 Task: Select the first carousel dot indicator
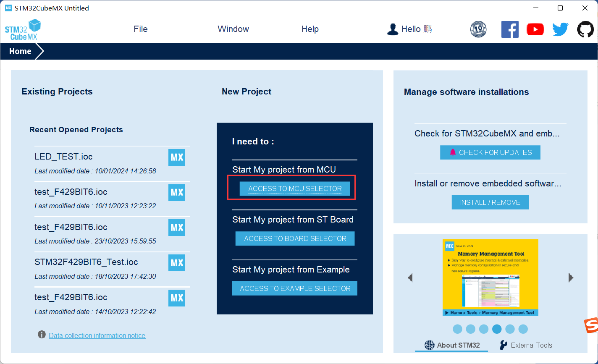[457, 329]
